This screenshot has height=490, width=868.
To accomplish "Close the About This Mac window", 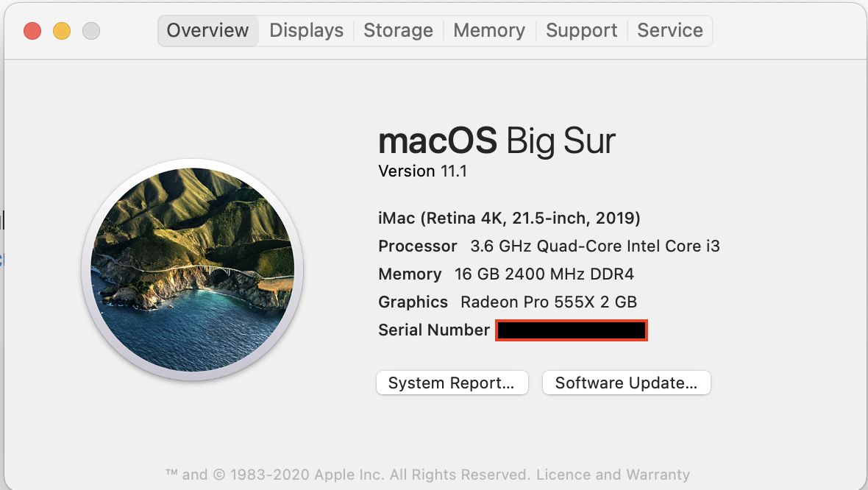I will 32,31.
